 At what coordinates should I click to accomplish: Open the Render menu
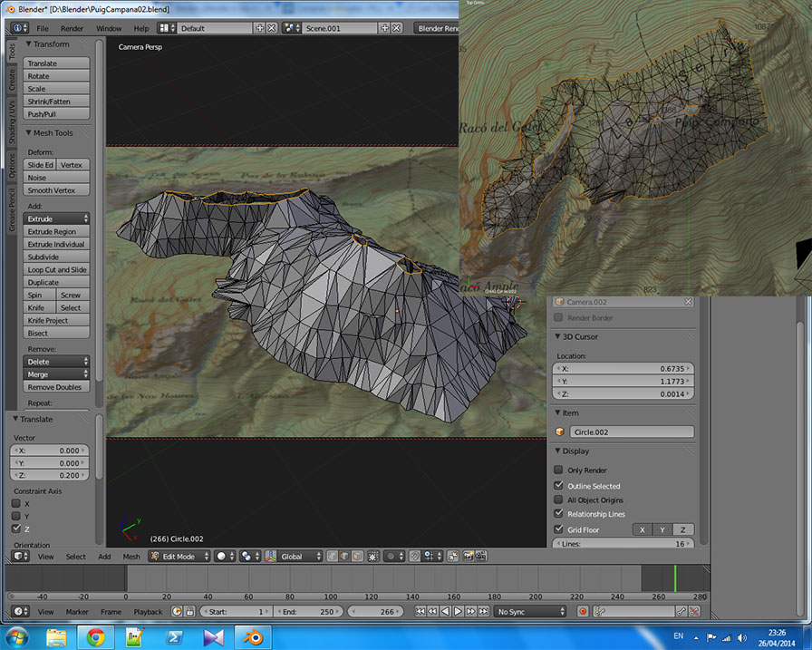(72, 28)
